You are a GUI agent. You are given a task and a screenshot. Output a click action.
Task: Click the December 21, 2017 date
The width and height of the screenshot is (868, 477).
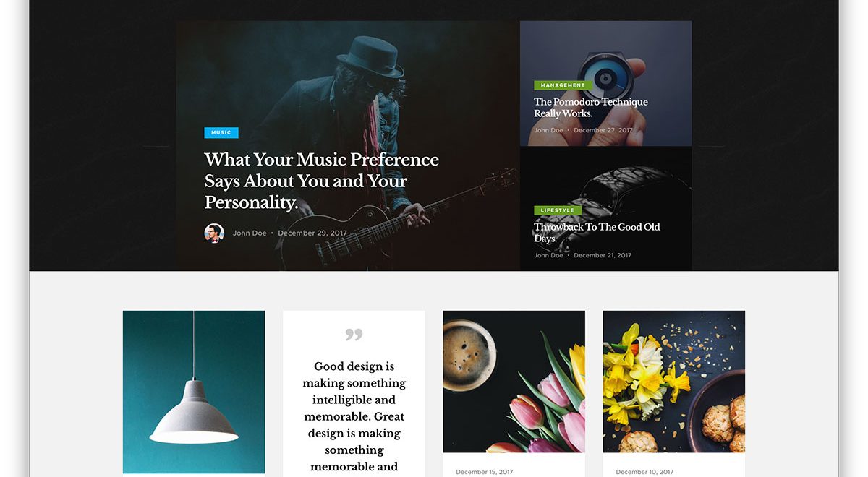(603, 255)
